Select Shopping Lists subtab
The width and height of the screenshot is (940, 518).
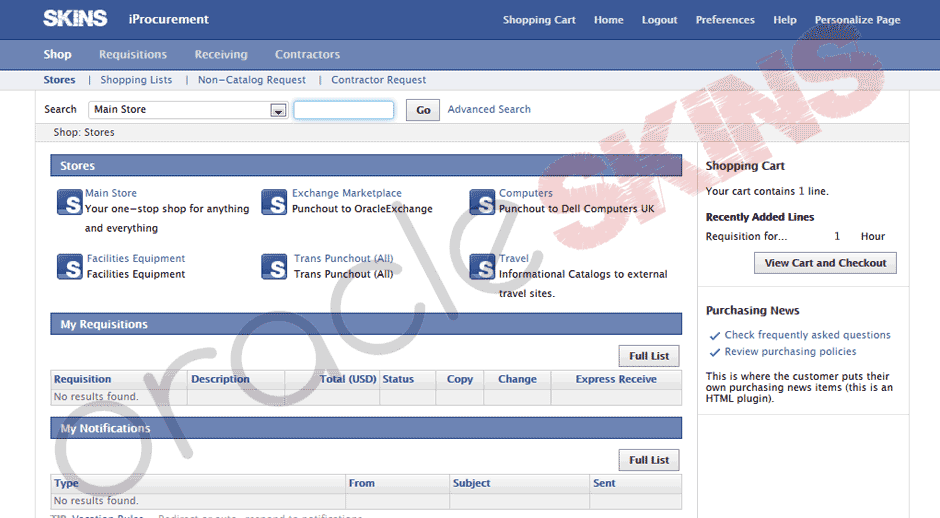point(136,80)
